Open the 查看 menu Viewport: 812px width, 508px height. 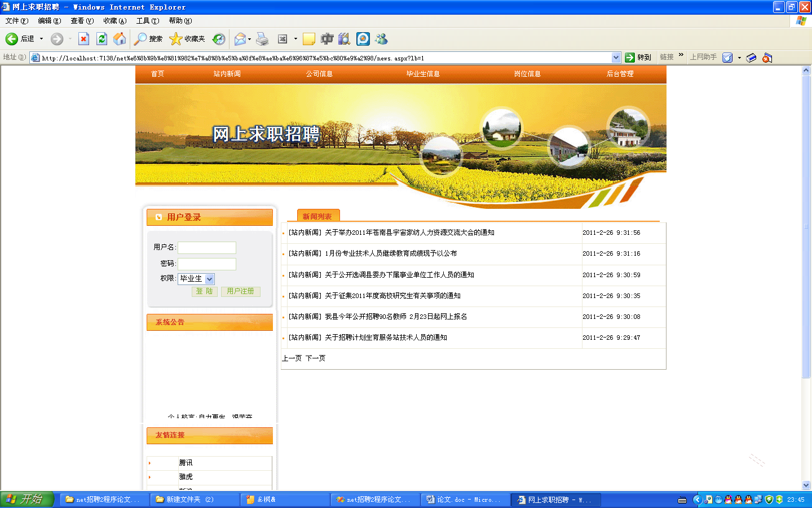[82, 20]
